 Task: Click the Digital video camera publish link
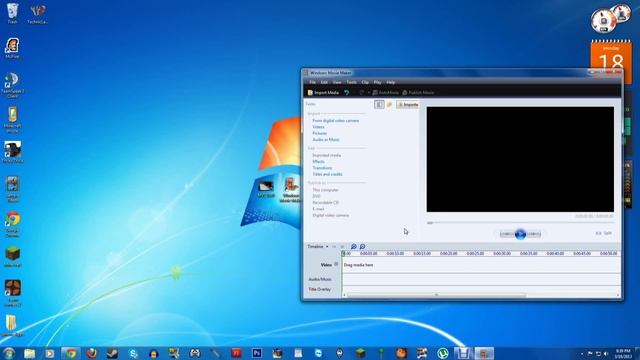coord(331,215)
